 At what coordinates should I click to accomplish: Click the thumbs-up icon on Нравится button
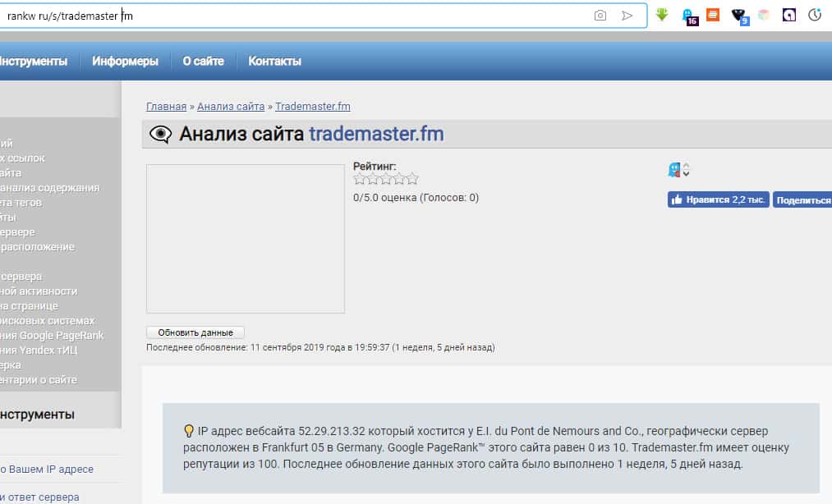(677, 199)
